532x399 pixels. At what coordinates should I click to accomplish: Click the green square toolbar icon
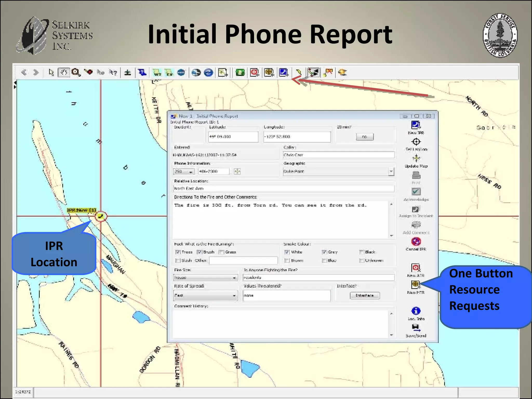point(240,72)
